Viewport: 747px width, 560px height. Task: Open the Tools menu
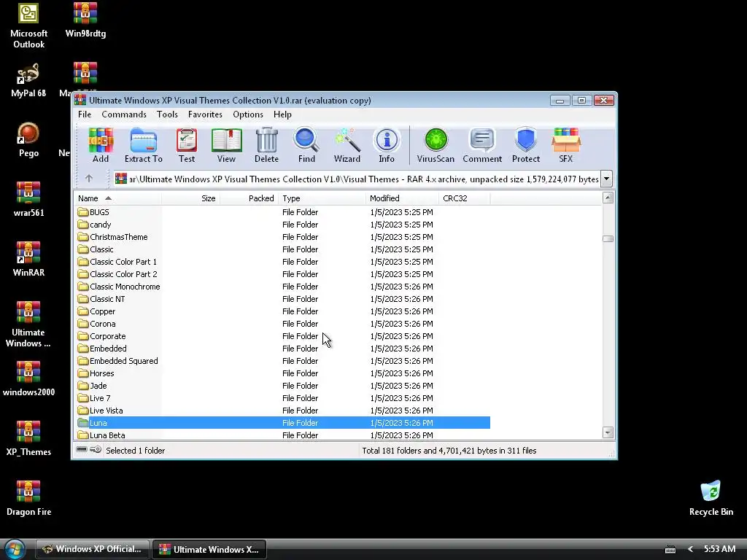coord(167,114)
